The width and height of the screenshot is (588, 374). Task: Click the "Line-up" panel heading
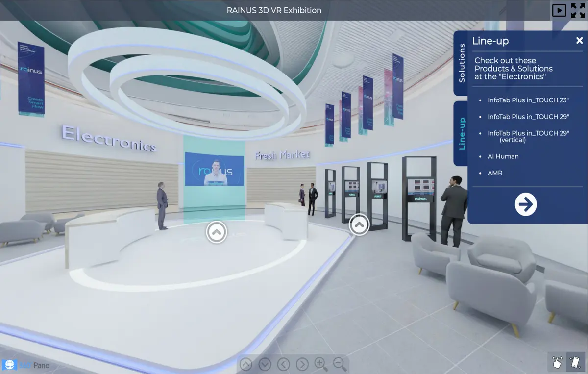pyautogui.click(x=490, y=41)
